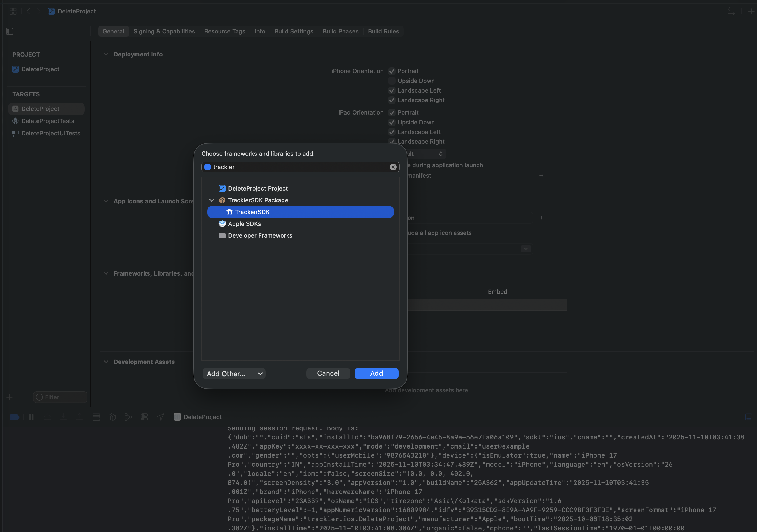Collapse the Deployment Info section
757x532 pixels.
coord(106,54)
